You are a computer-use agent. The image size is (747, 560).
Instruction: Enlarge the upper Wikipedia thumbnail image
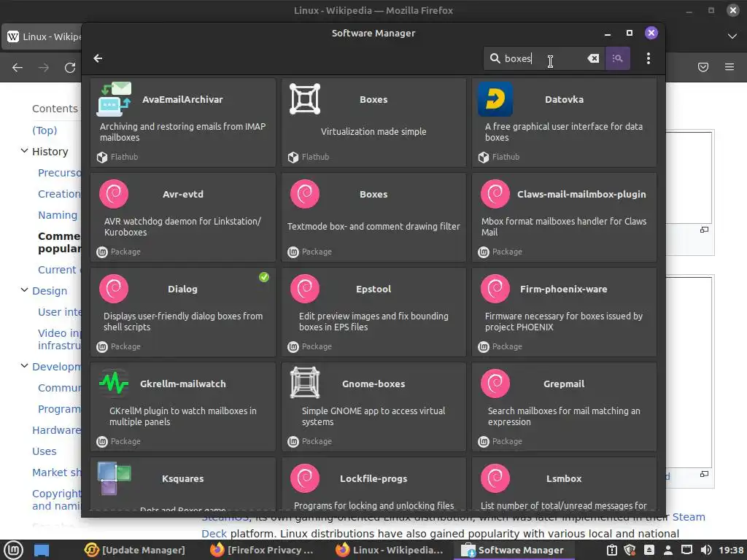pyautogui.click(x=704, y=230)
